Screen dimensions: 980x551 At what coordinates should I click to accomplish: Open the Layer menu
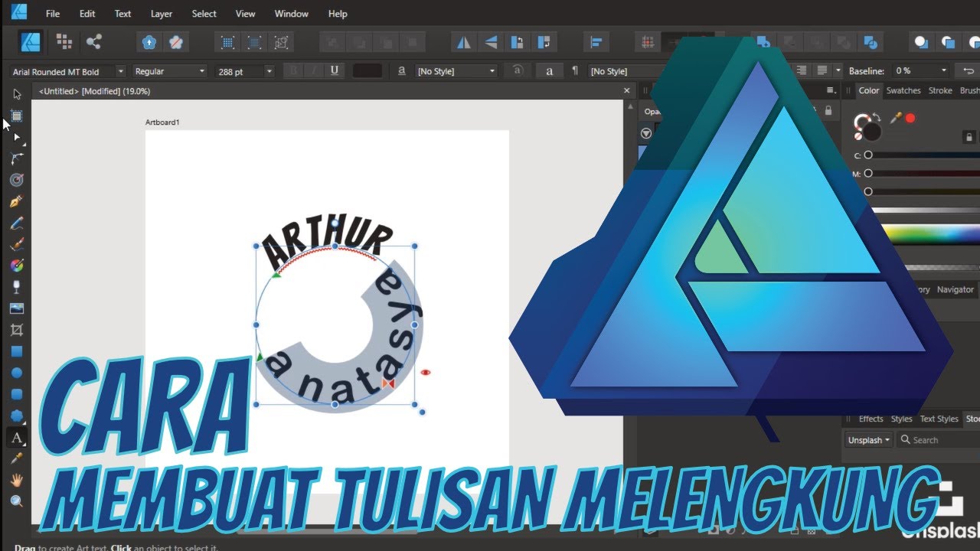162,14
